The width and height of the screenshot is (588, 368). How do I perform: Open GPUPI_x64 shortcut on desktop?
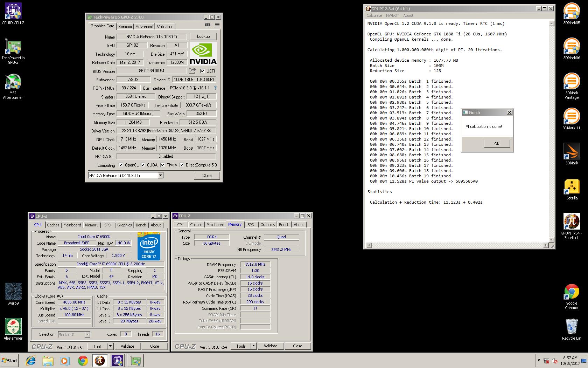[572, 226]
